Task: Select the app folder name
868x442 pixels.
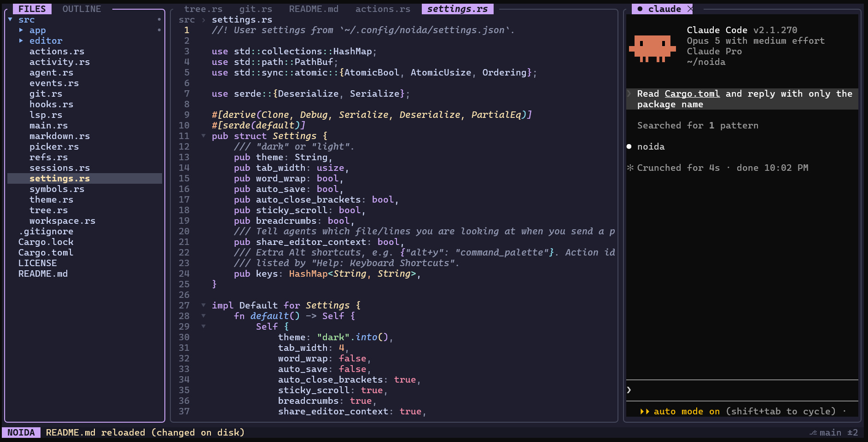Action: point(37,30)
